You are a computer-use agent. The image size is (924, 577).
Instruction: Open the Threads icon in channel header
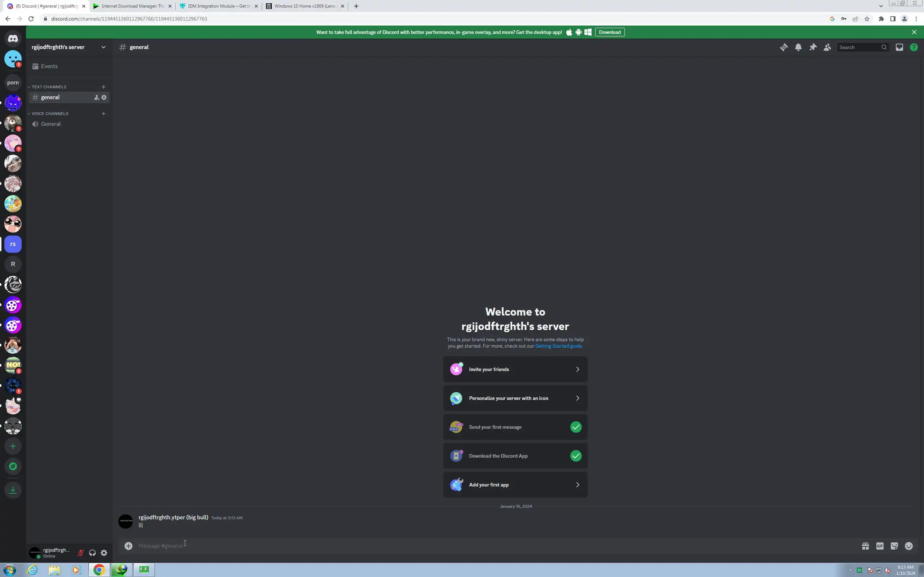pyautogui.click(x=784, y=47)
